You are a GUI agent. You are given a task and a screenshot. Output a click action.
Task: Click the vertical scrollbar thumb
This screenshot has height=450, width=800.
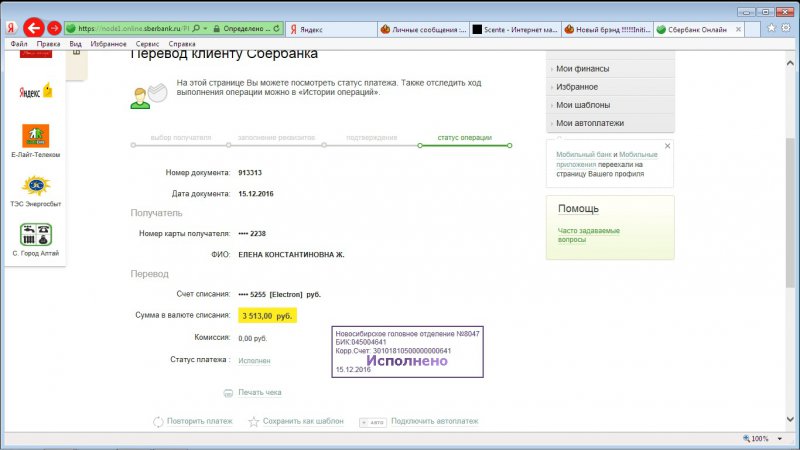(790, 212)
